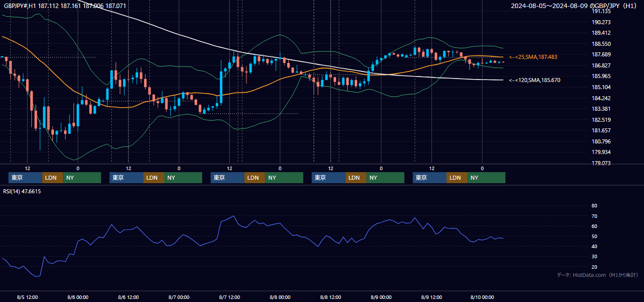Click the 8/9 12:00 date label
The width and height of the screenshot is (644, 302).
pyautogui.click(x=431, y=297)
